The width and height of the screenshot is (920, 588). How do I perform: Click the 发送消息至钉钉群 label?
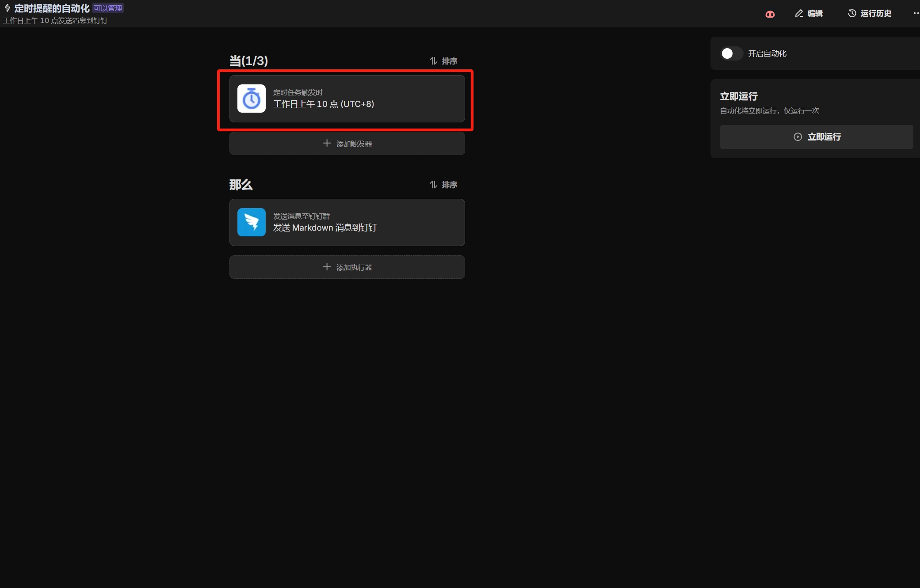(x=302, y=216)
